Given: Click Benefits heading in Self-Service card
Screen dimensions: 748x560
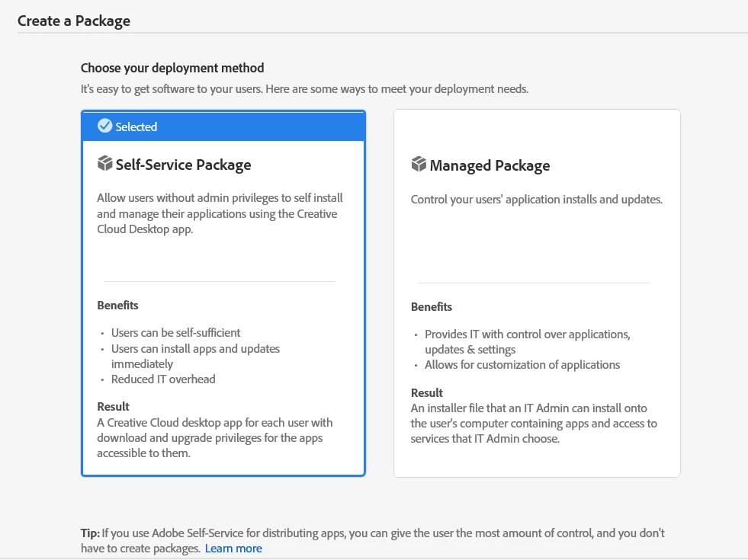Looking at the screenshot, I should 118,306.
